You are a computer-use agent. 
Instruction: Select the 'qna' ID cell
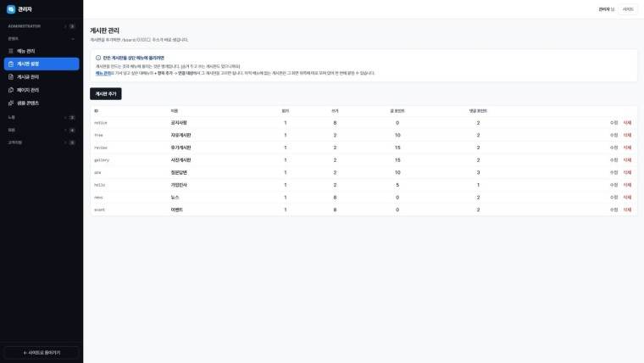pyautogui.click(x=97, y=173)
